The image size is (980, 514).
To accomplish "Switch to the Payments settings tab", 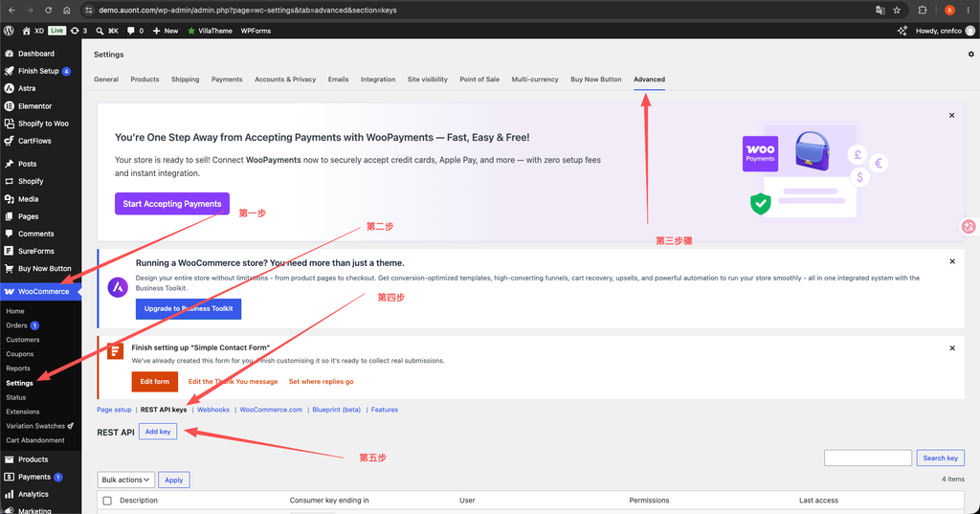I will pyautogui.click(x=227, y=79).
